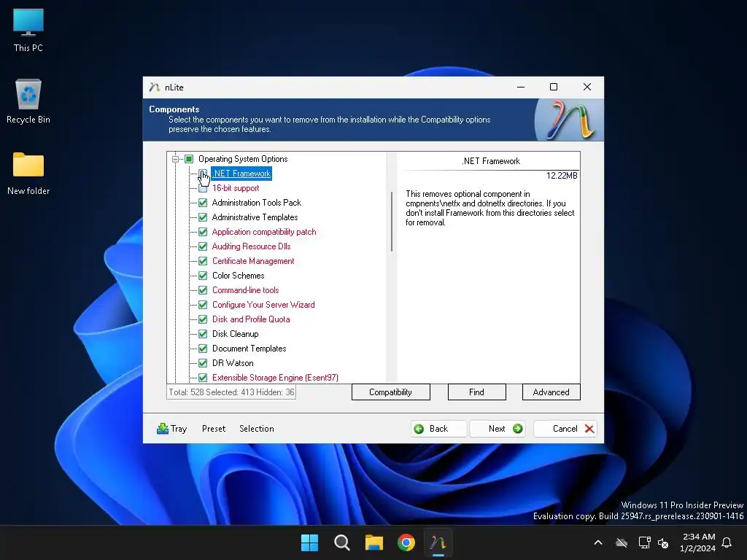Check the .NET Framework checkbox
747x560 pixels.
tap(203, 174)
